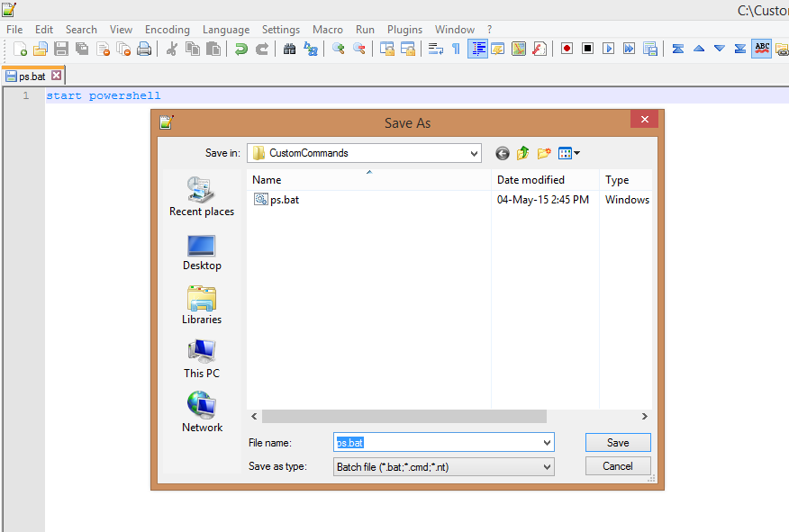Image resolution: width=789 pixels, height=532 pixels.
Task: Create a new document with toolbar New icon
Action: pyautogui.click(x=20, y=49)
